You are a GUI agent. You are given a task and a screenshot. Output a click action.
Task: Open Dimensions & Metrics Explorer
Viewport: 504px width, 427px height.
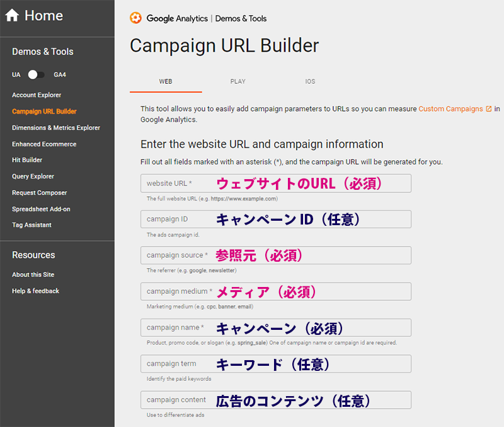[56, 128]
